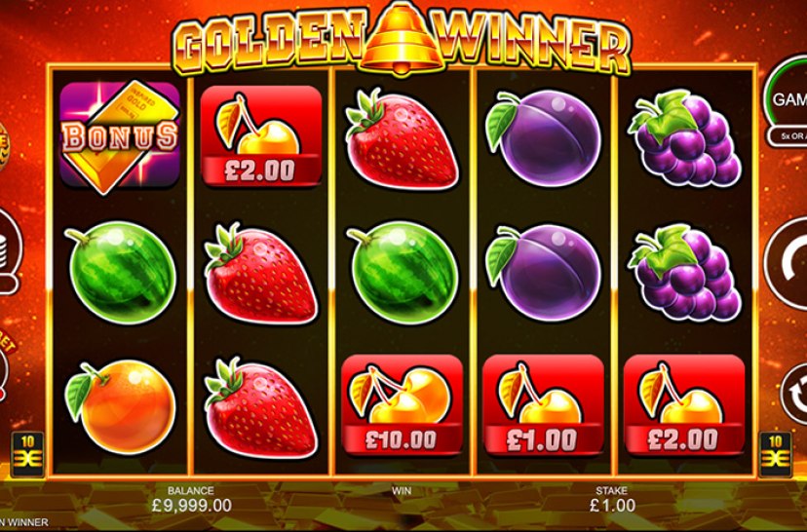Click the top grapes symbol
The image size is (807, 532).
pos(684,138)
